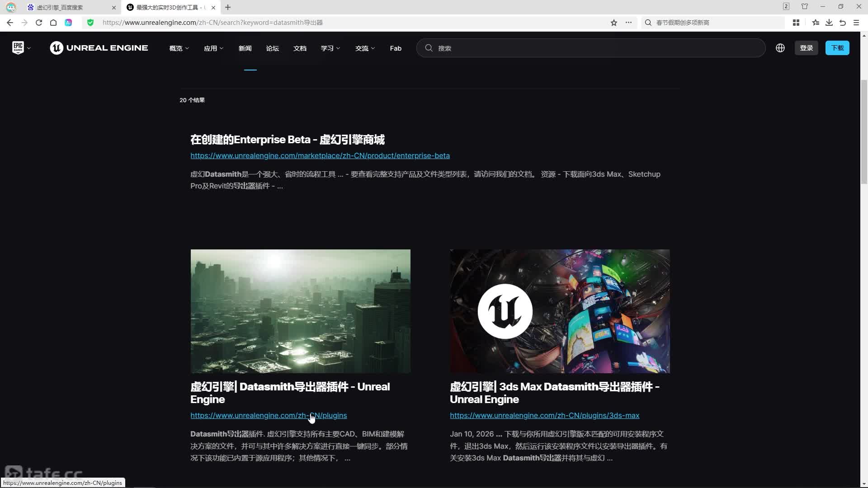This screenshot has height=488, width=868.
Task: Open the extensions grid icon
Action: 796,23
